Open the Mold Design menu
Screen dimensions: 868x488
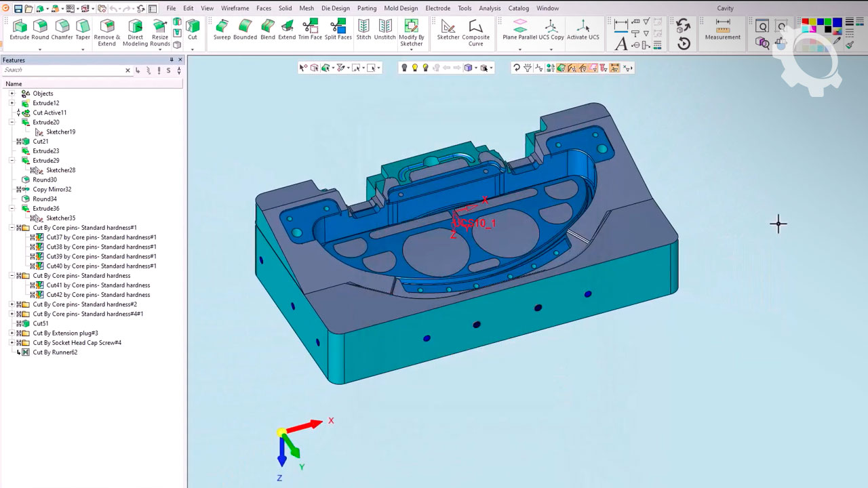(x=401, y=8)
